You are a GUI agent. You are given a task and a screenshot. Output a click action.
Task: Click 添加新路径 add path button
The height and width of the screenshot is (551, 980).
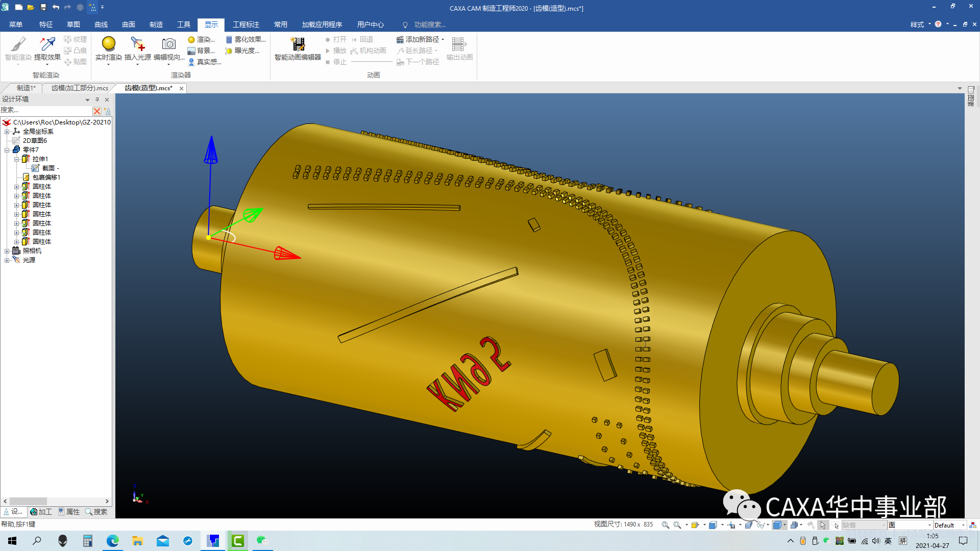click(x=418, y=39)
